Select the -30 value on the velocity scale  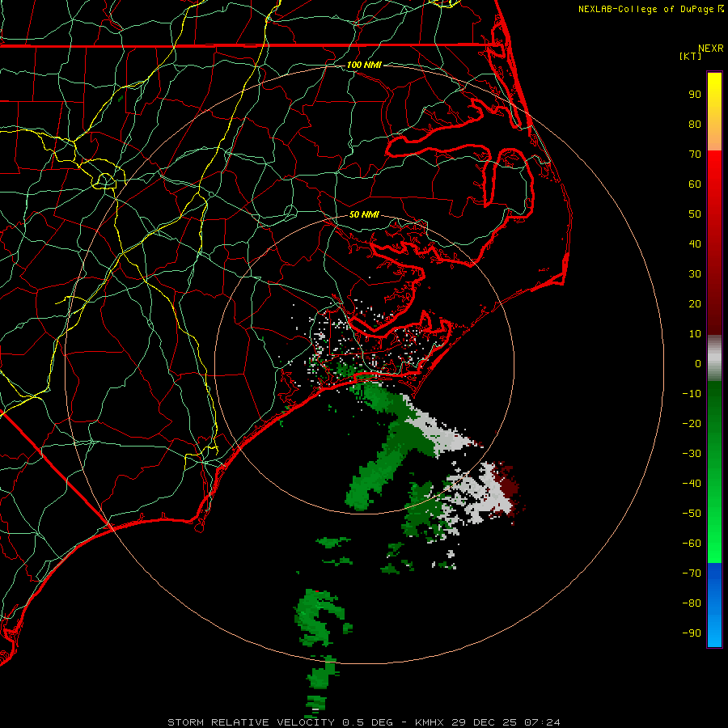pos(692,454)
